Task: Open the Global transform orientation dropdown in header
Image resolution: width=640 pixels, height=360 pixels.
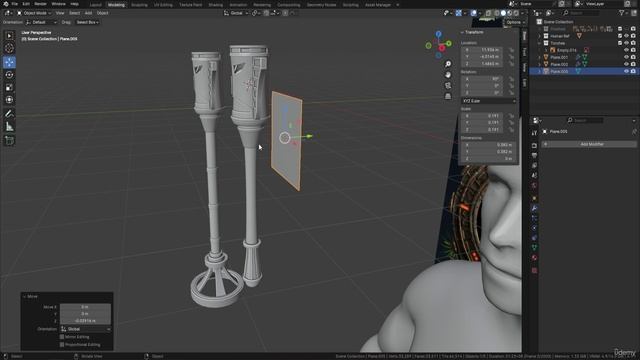Action: (236, 13)
